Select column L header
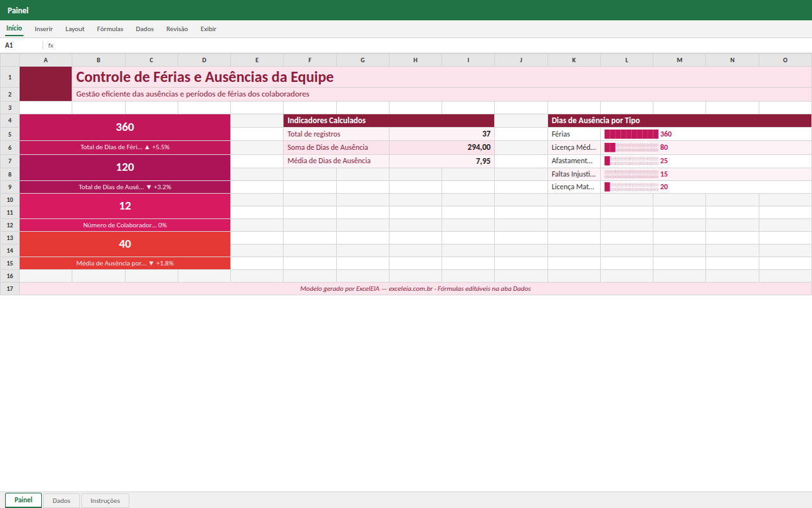Viewport: 812px width, 508px height. (x=627, y=60)
